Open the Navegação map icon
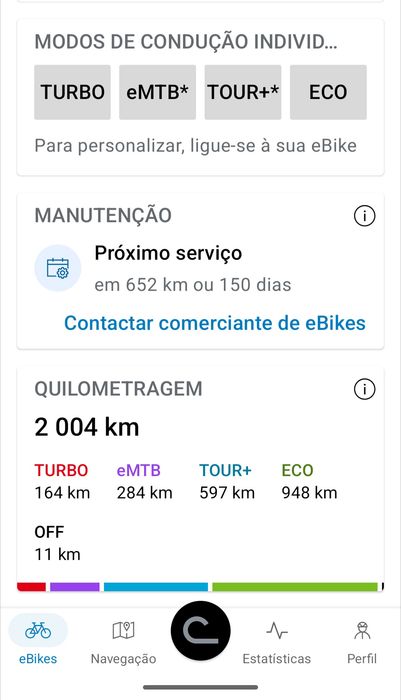Screen dimensions: 401x700 (x=123, y=630)
